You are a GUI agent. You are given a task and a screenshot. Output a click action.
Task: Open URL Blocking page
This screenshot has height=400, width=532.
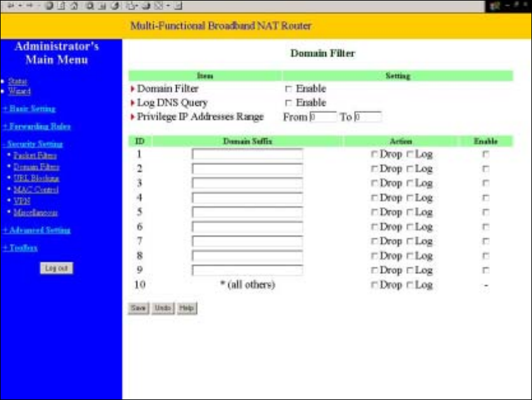[x=36, y=178]
